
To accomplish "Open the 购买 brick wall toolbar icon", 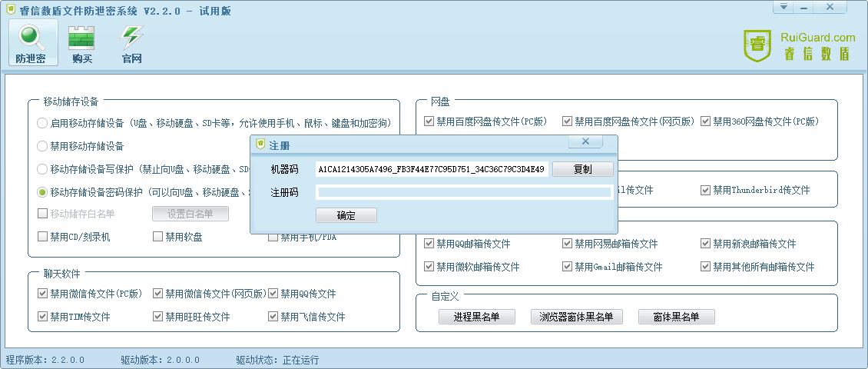I will [x=81, y=42].
